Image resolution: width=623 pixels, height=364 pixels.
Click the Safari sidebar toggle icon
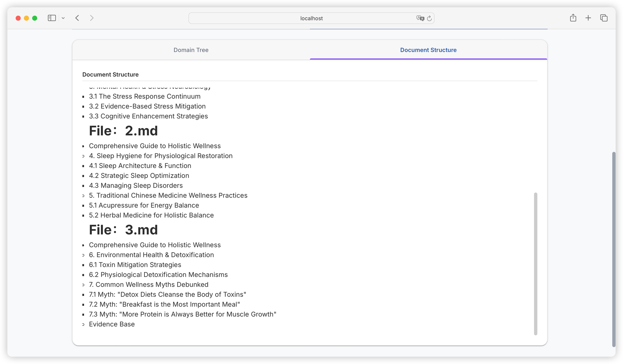[52, 18]
